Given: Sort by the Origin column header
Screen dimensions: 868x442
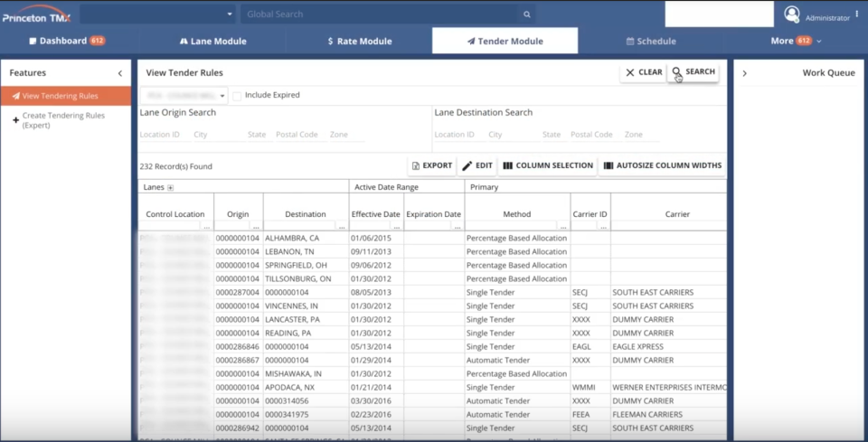Looking at the screenshot, I should (x=238, y=214).
